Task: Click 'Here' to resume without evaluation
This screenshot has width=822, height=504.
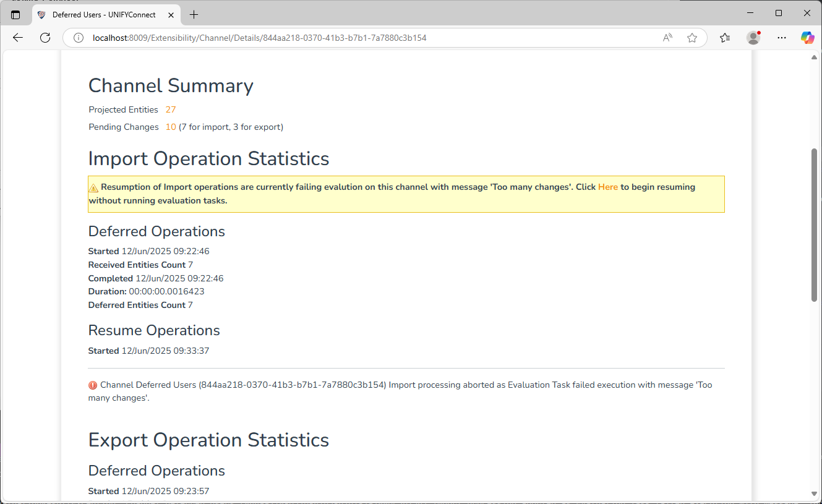Action: click(608, 187)
